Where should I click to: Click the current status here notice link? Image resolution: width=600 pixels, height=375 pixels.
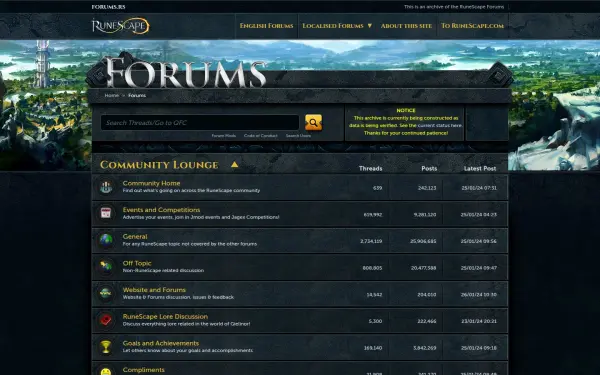pos(439,126)
